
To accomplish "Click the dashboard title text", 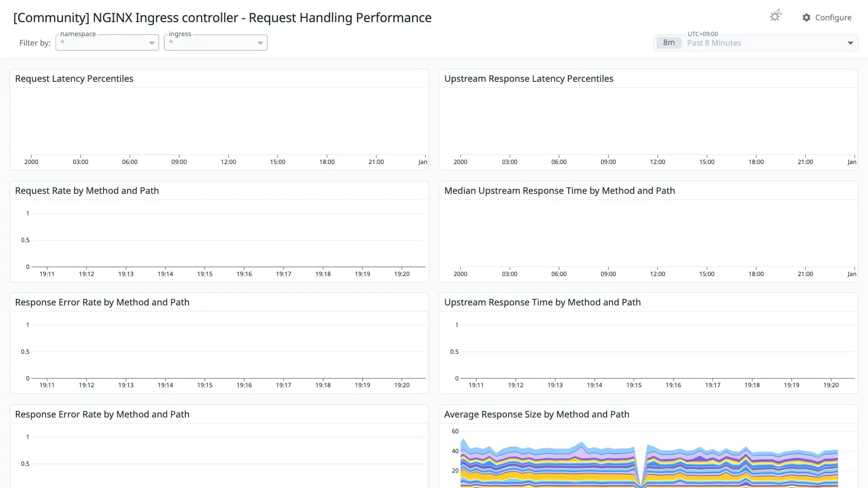I will click(x=222, y=18).
